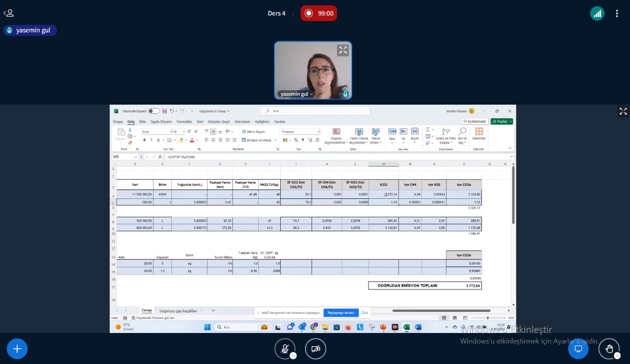This screenshot has width=630, height=364.
Task: Raise your hand
Action: click(x=609, y=349)
